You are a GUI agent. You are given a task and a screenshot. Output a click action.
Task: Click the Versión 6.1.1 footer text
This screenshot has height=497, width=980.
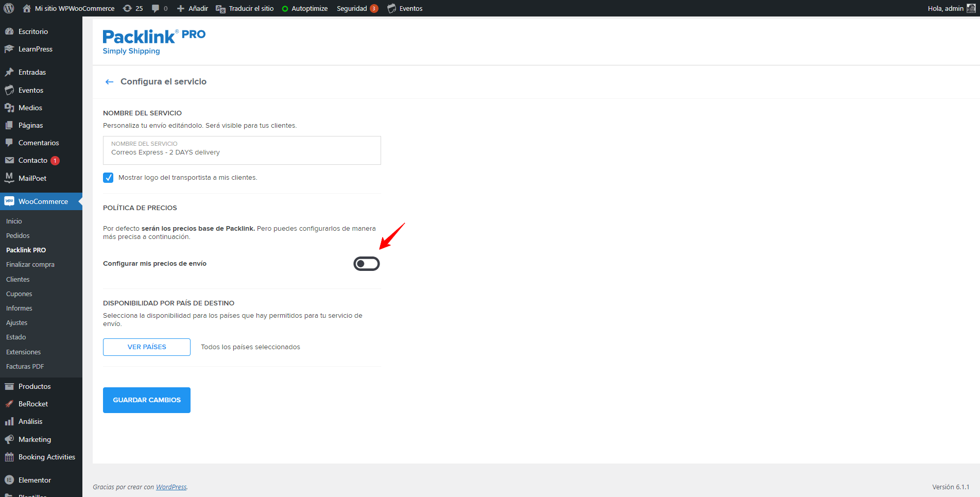coord(951,487)
